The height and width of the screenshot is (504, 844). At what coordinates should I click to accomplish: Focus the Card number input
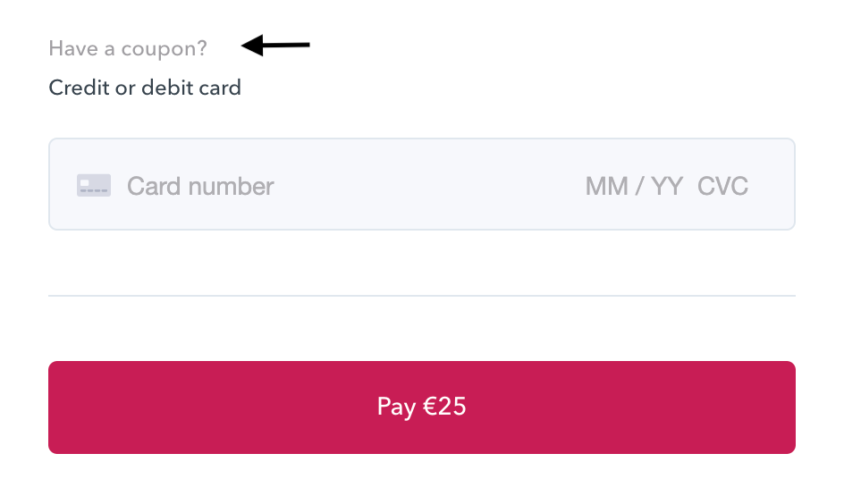coord(200,186)
